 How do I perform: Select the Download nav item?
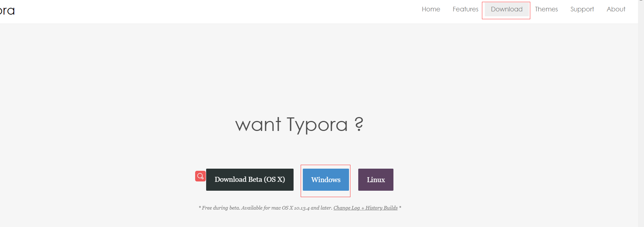506,9
